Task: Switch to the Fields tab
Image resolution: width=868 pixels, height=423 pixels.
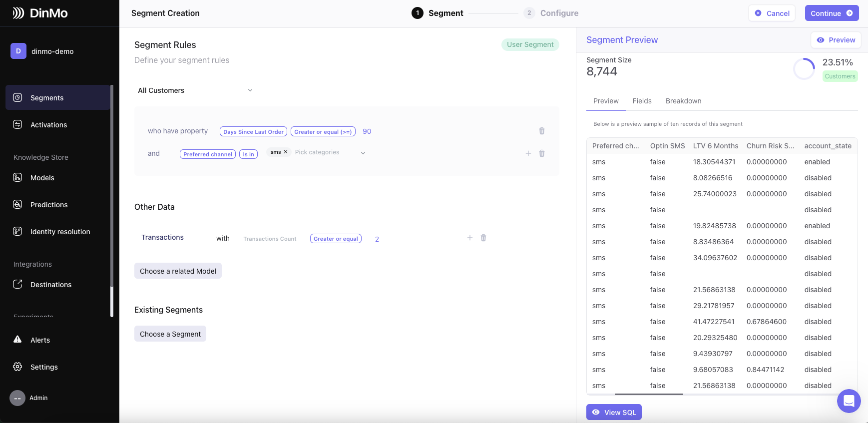Action: 642,101
